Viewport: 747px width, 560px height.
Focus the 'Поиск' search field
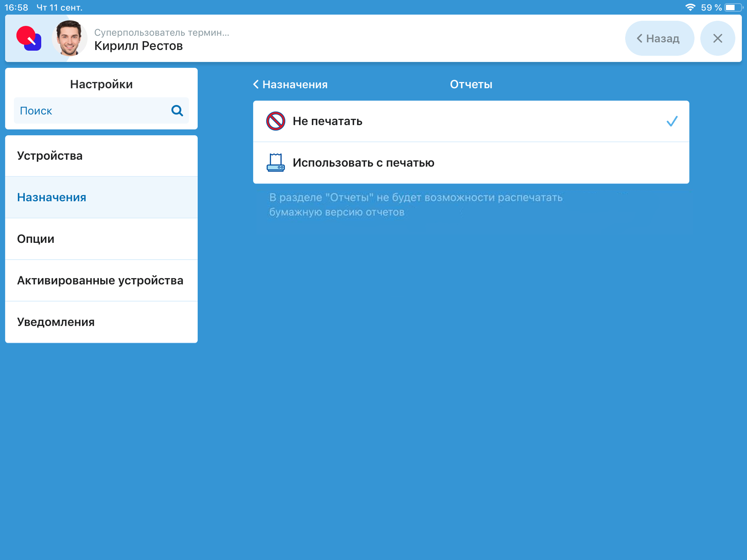pyautogui.click(x=91, y=110)
